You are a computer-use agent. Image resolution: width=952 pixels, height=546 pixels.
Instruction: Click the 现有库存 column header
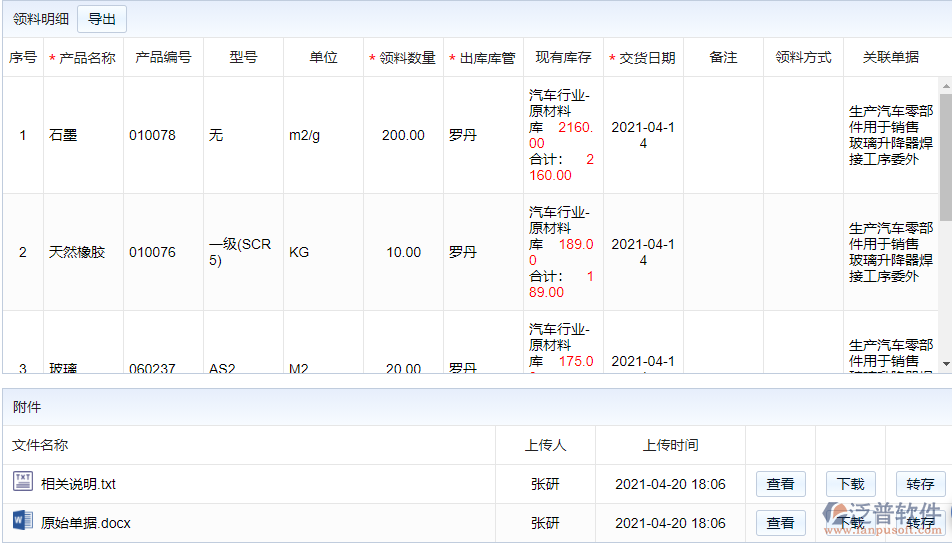pyautogui.click(x=563, y=58)
